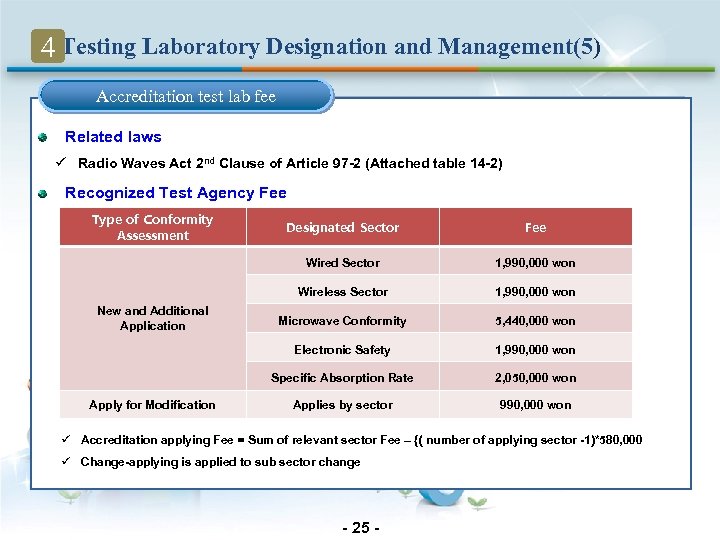720x540 pixels.
Task: Click the page number 25
Action: pos(360,528)
